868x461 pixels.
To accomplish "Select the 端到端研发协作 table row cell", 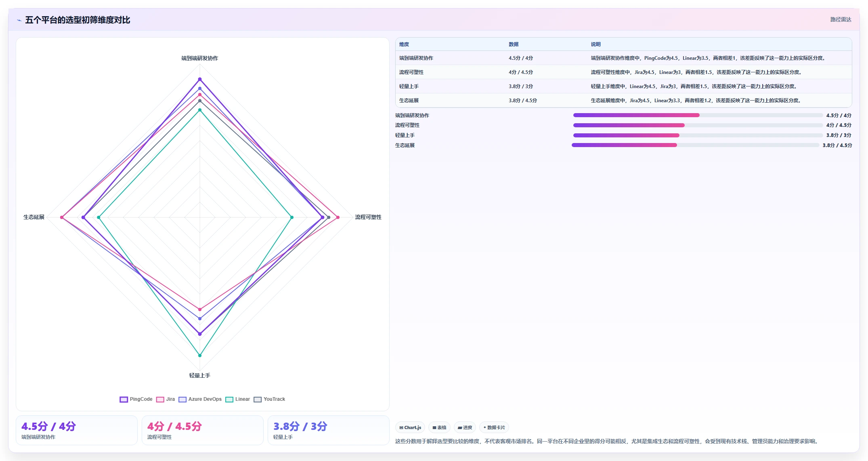I will pos(416,58).
